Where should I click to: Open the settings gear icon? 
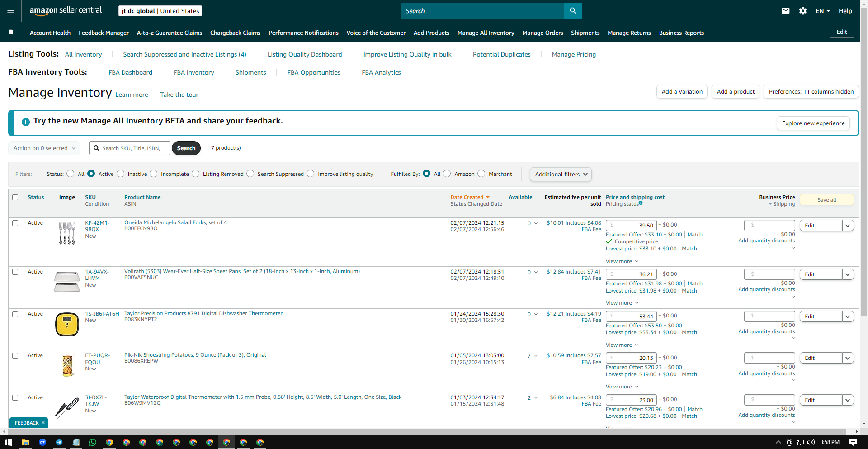tap(803, 11)
